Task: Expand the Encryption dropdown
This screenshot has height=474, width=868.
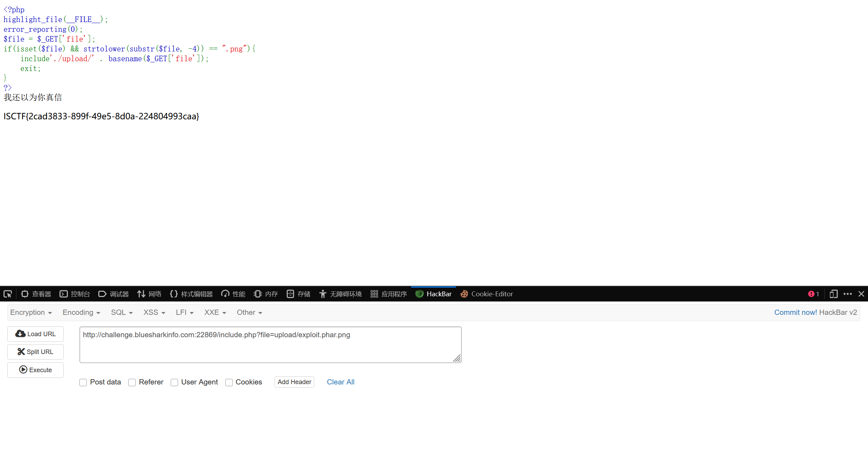Action: 31,312
